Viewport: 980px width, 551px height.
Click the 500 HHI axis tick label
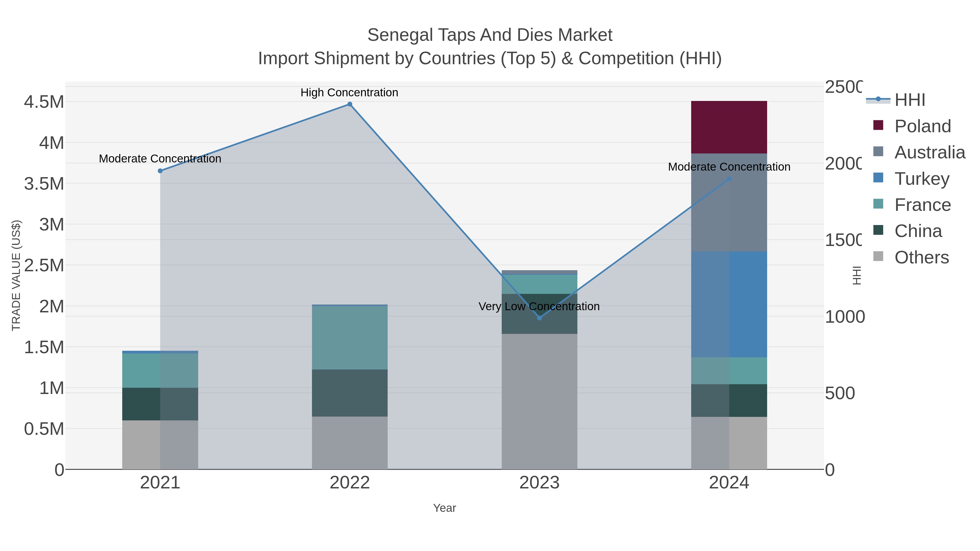(x=840, y=393)
